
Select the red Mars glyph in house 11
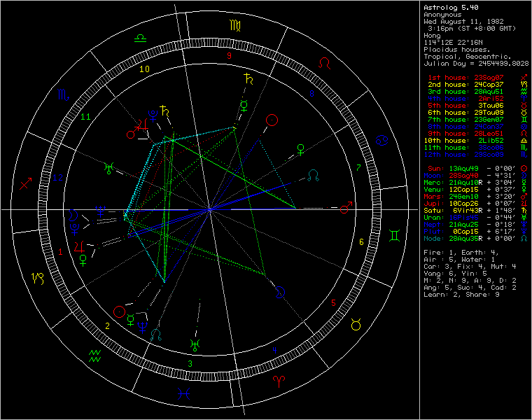[133, 132]
